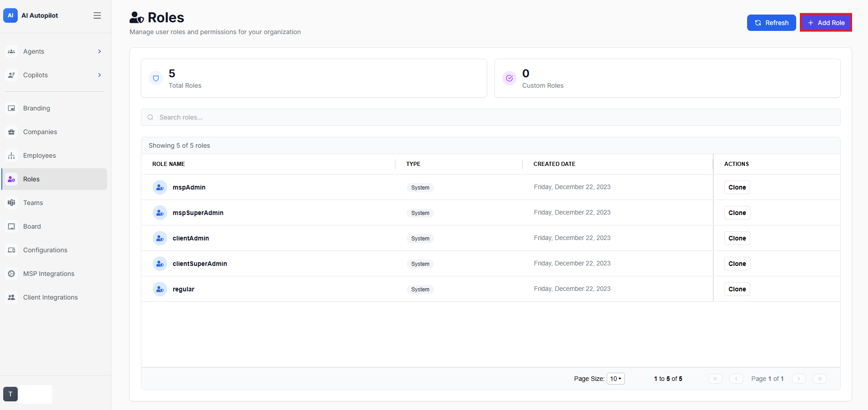Clone the clientSuperAdmin role

tap(737, 264)
